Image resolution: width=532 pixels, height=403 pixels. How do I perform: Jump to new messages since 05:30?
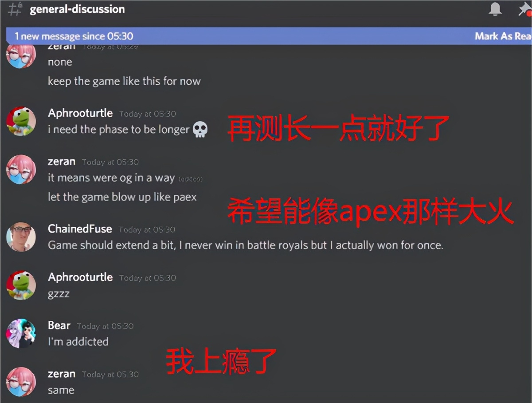[x=74, y=36]
